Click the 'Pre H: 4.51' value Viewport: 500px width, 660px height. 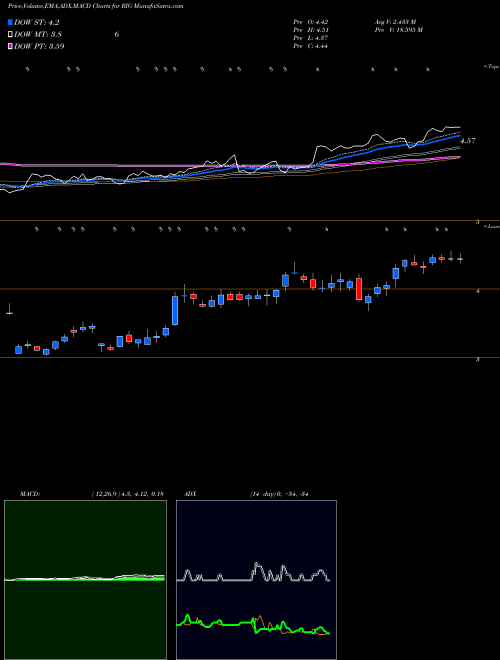point(311,30)
